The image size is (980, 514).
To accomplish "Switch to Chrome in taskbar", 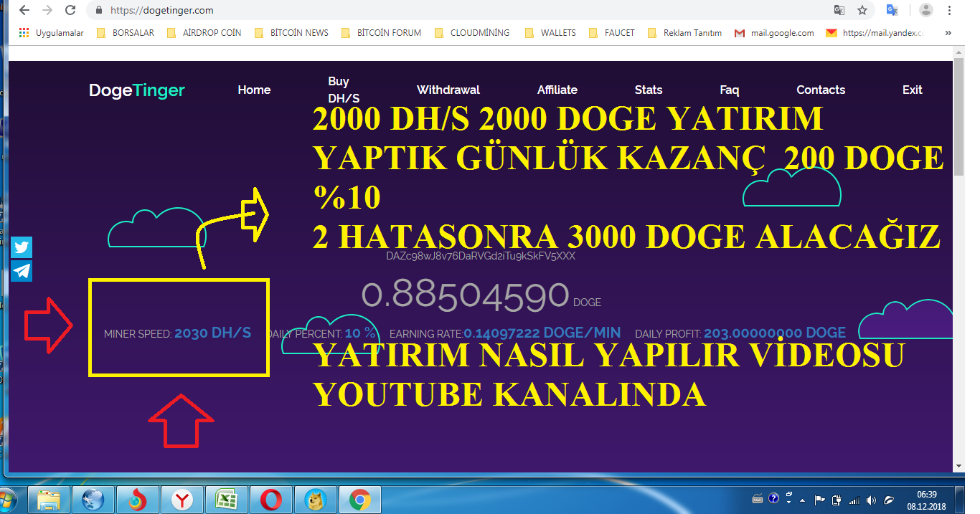I will pyautogui.click(x=359, y=499).
